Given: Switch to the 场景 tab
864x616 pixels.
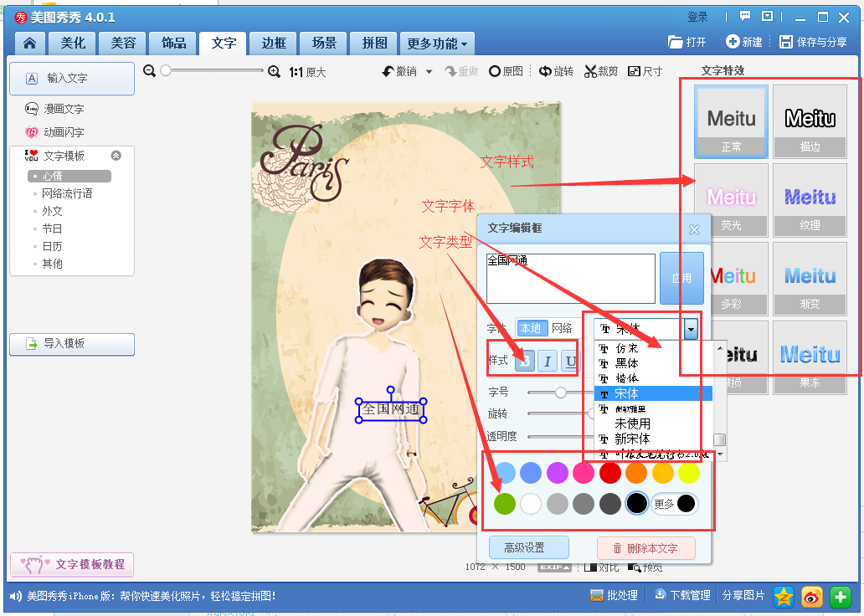Looking at the screenshot, I should click(324, 44).
